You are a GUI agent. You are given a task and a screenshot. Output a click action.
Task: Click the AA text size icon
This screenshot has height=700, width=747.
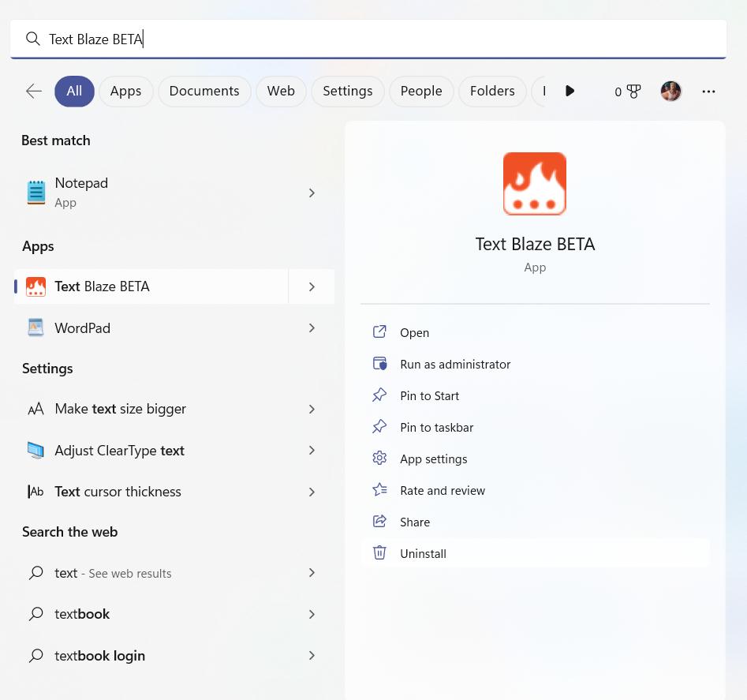(x=35, y=409)
